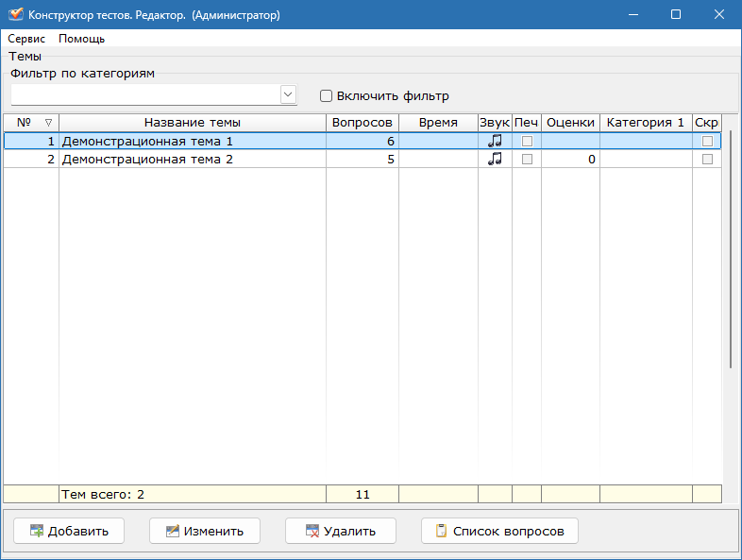742x560 pixels.
Task: Click the Изменить button
Action: [x=205, y=531]
